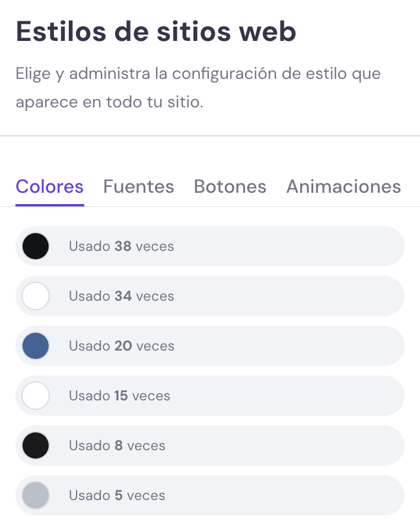Viewport: 420px width, 522px height.
Task: Select the black color swatch used 38 times
Action: (35, 246)
